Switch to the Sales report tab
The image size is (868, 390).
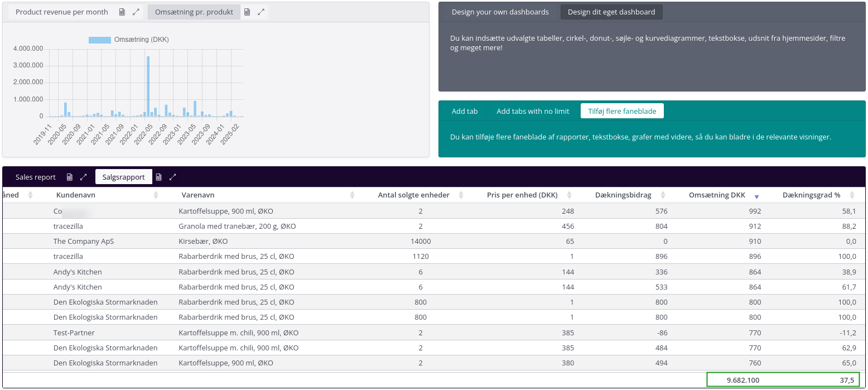[36, 177]
